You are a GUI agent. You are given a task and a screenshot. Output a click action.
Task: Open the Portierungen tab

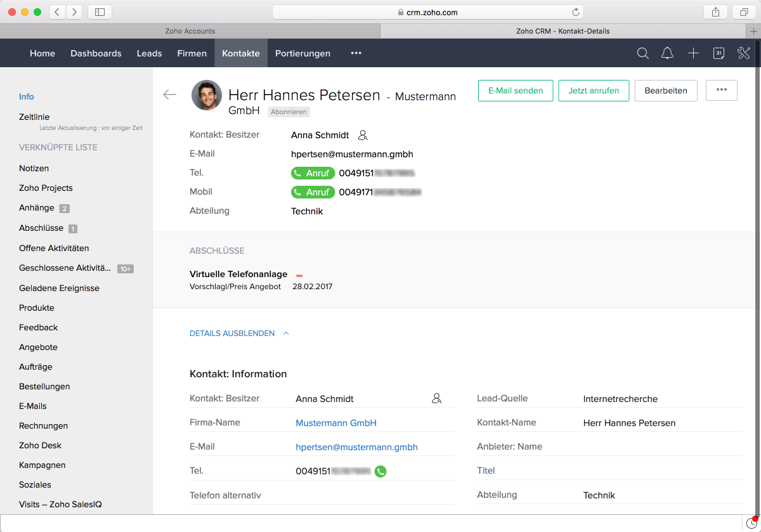pos(302,53)
